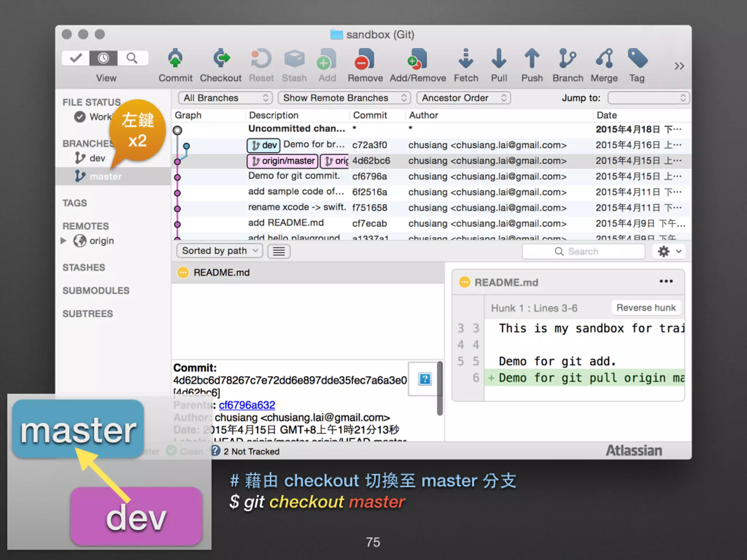Open parent commit link cf6796a632
The height and width of the screenshot is (560, 747).
pyautogui.click(x=247, y=405)
